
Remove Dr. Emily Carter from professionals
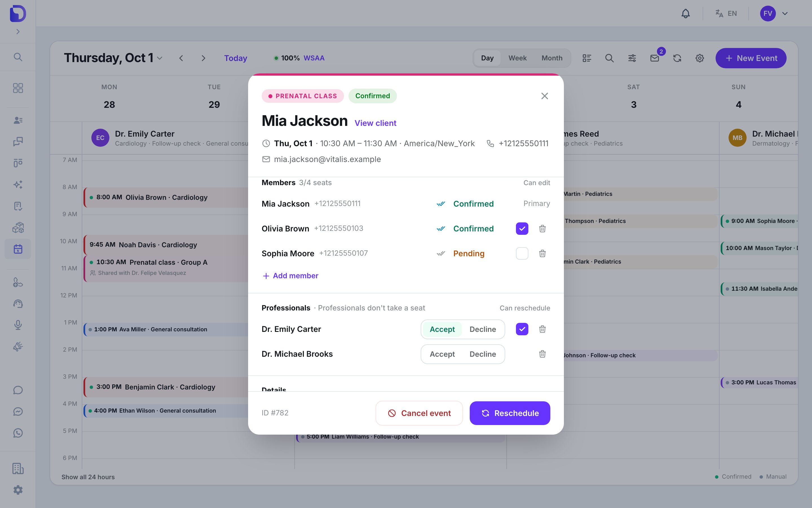(x=542, y=329)
